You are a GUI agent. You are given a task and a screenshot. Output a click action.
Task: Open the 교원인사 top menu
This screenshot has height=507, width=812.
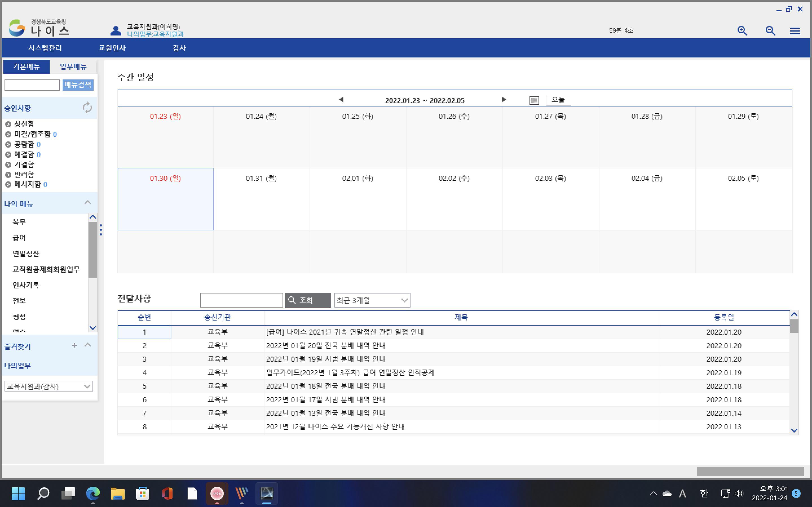tap(112, 48)
